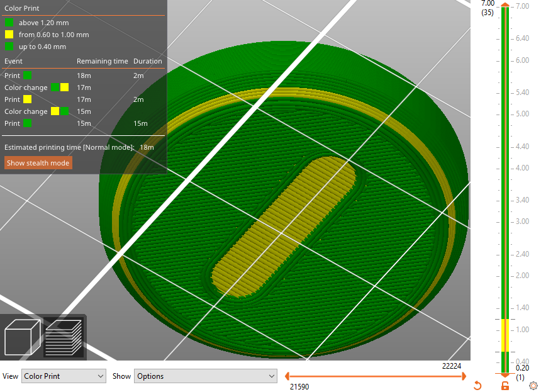Click 'Estimated printing time [Normal mode]' line

point(79,147)
